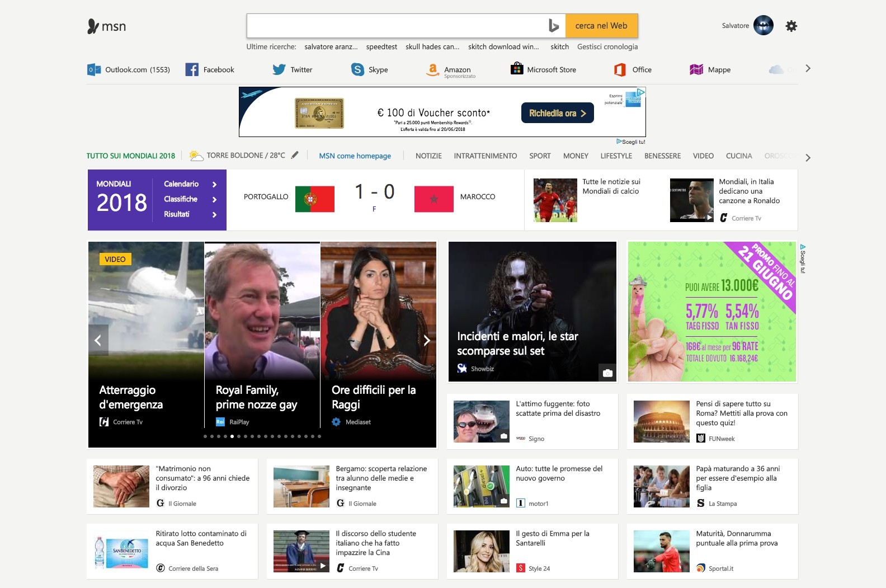Open VIDEO section
Screen dimensions: 886x588
703,156
